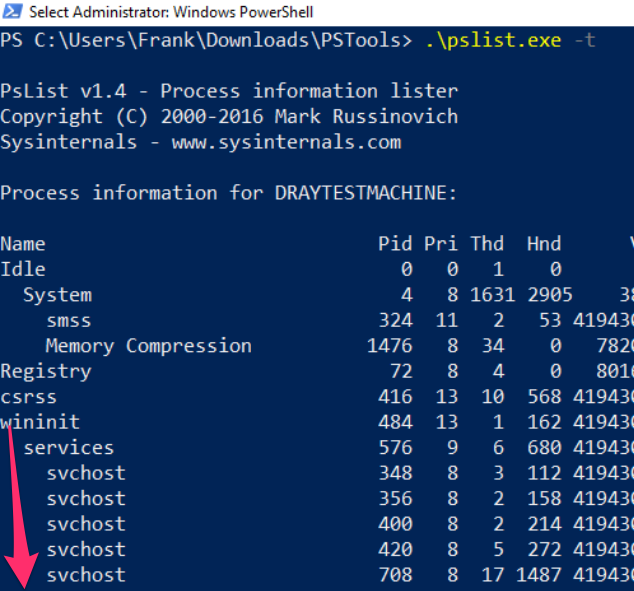This screenshot has height=591, width=634.
Task: Pick the smss process name
Action: 69,320
